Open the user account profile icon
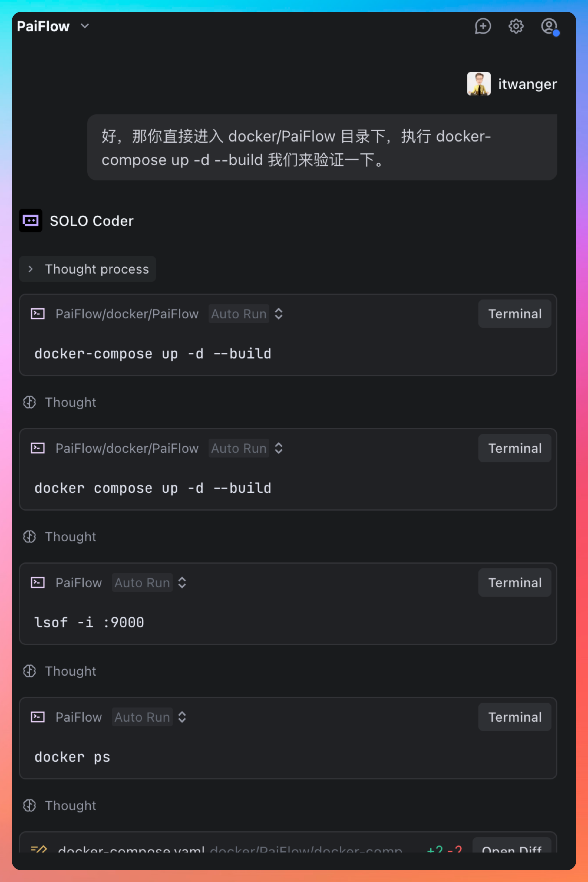588x882 pixels. point(549,26)
